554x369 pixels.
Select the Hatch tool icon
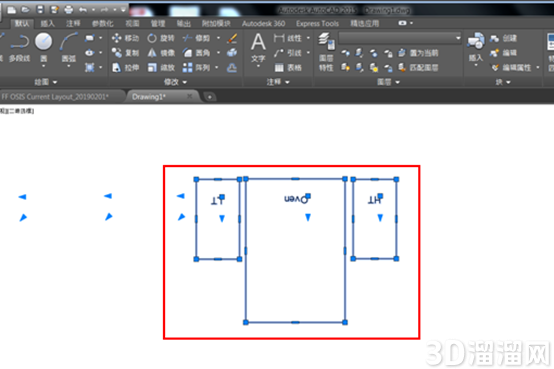coord(89,67)
